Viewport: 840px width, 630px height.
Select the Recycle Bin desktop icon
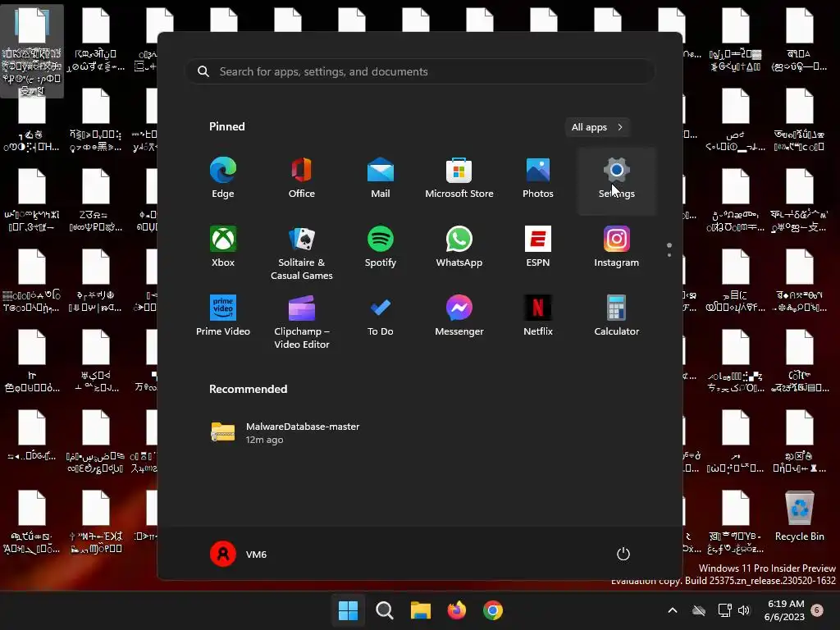(x=799, y=517)
